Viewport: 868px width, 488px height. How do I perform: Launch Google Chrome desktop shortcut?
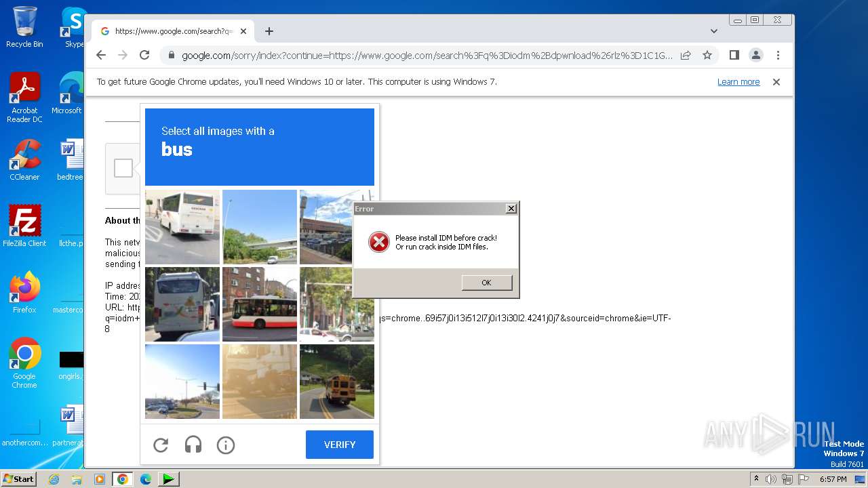[x=24, y=363]
